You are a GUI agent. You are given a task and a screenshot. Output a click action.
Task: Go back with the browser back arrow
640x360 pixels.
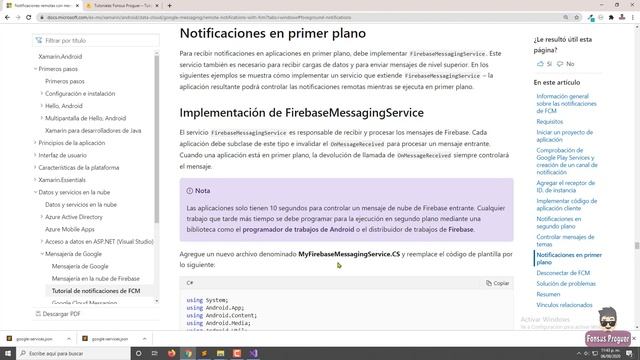pos(7,17)
